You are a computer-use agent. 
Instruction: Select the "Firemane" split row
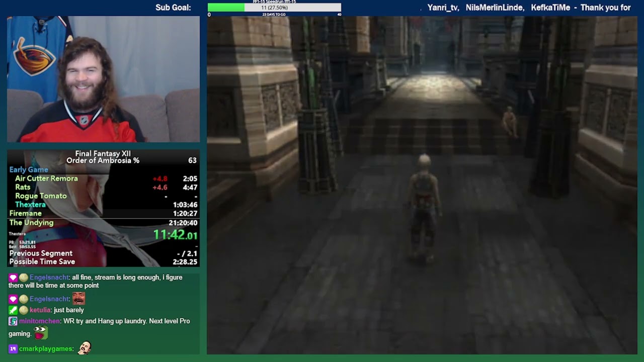coord(103,213)
